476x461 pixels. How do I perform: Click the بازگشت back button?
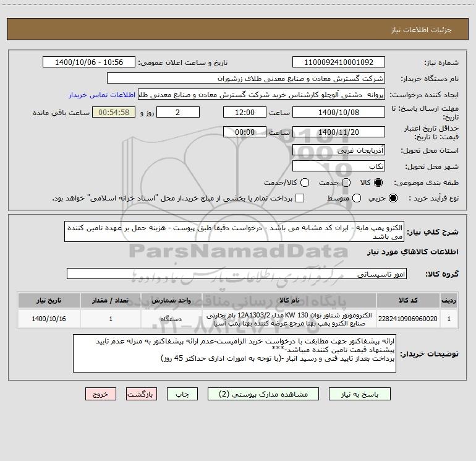142,394
